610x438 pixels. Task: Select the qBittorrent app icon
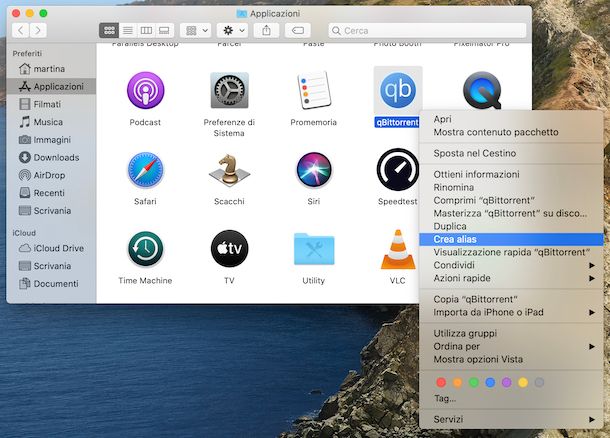tap(398, 90)
